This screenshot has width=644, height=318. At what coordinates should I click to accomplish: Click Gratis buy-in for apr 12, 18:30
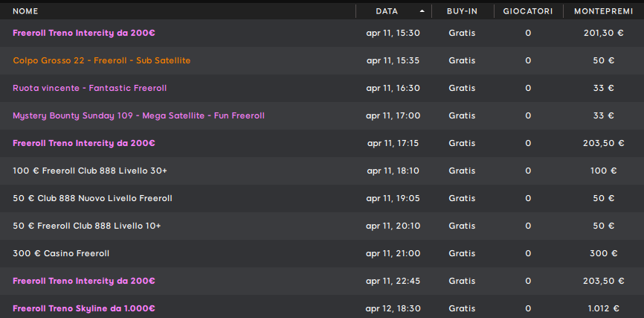[x=462, y=308]
